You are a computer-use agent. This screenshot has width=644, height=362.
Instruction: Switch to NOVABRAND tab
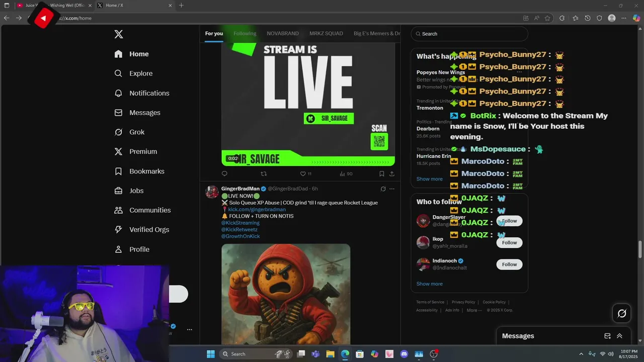point(283,34)
